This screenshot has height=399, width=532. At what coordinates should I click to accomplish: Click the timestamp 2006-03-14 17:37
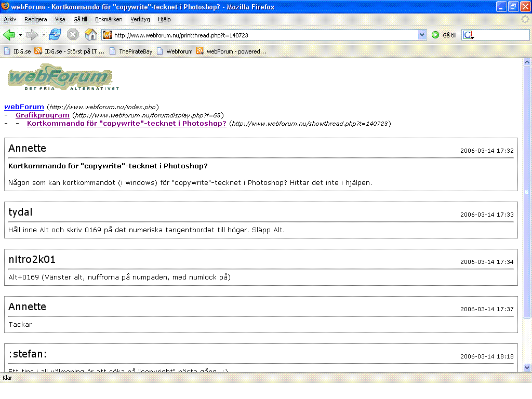[x=487, y=309]
